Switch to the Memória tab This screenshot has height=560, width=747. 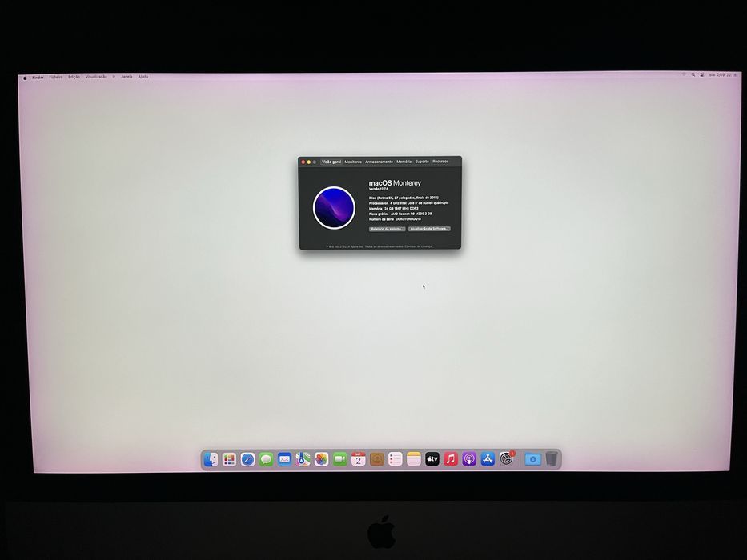404,162
